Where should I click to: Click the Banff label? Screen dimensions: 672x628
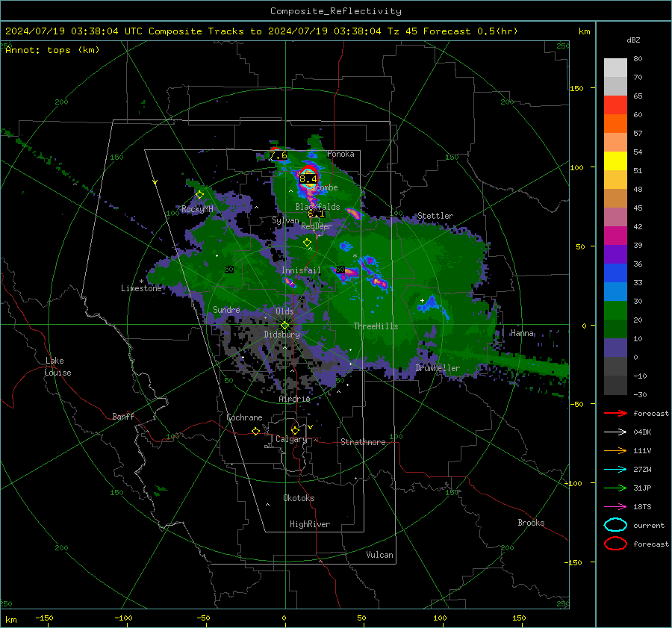pyautogui.click(x=123, y=416)
